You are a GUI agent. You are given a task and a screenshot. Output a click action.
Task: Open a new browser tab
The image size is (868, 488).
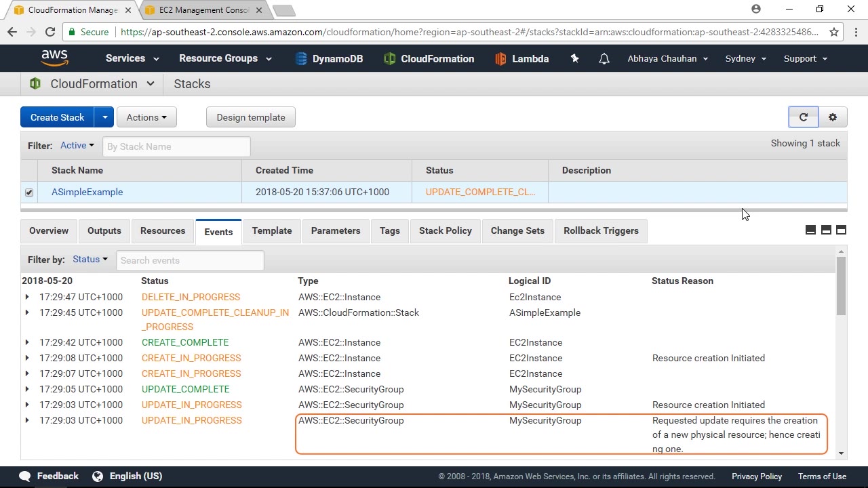(284, 10)
